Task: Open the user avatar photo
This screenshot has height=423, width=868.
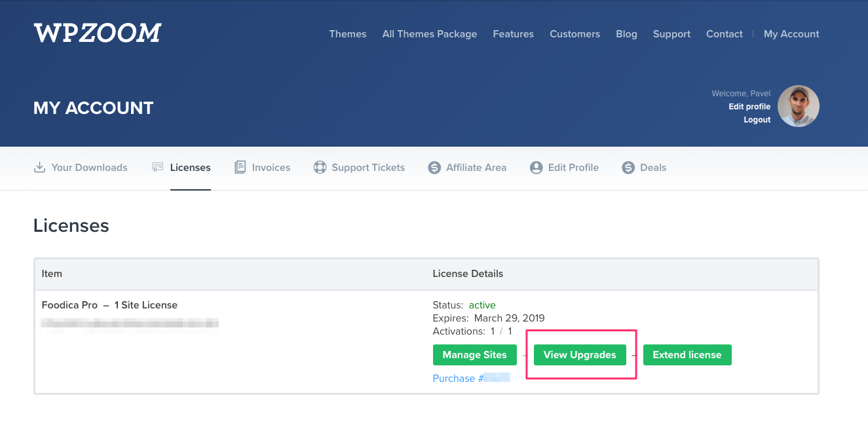Action: pyautogui.click(x=799, y=106)
